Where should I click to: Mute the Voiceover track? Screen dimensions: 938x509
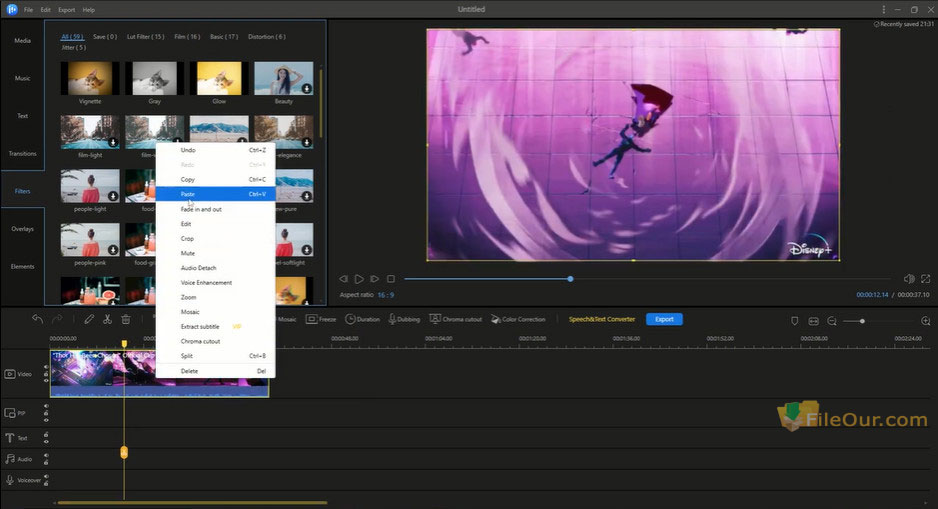point(46,477)
